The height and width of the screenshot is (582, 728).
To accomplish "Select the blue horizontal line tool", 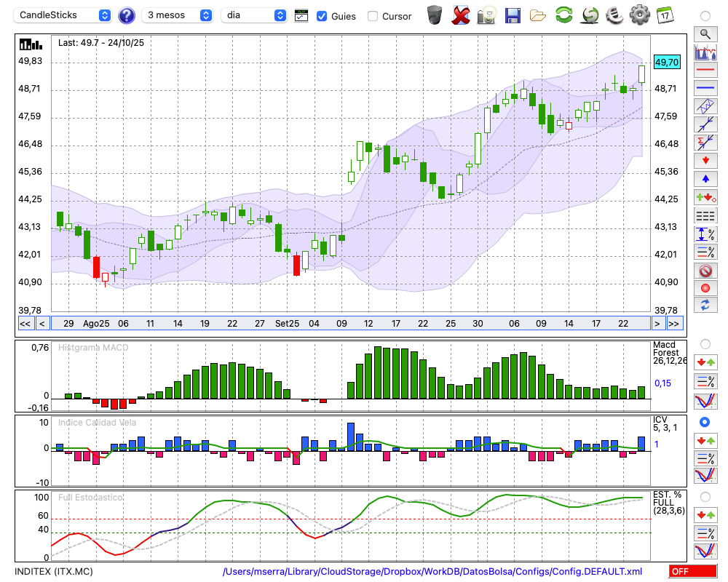I will 705,88.
